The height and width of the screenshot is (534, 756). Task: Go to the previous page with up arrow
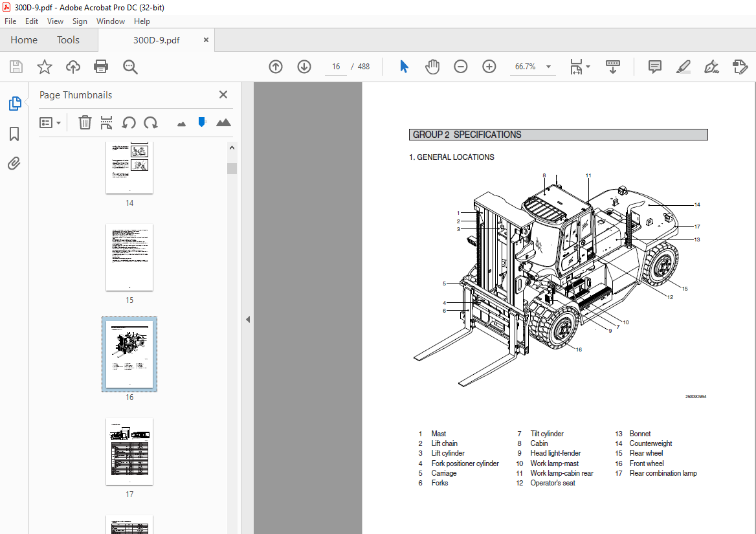pyautogui.click(x=276, y=67)
